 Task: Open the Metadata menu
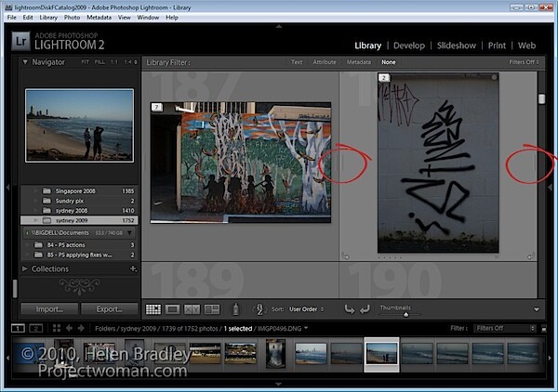click(x=99, y=18)
